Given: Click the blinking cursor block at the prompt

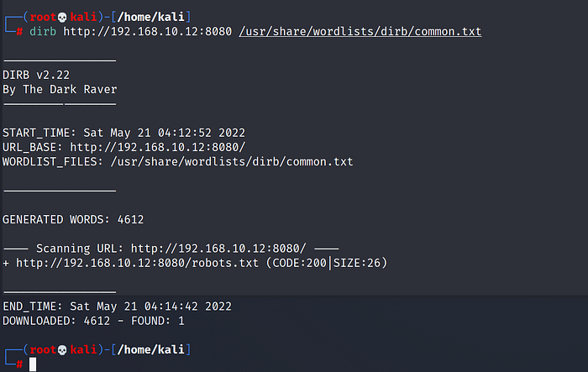Looking at the screenshot, I should [x=33, y=364].
